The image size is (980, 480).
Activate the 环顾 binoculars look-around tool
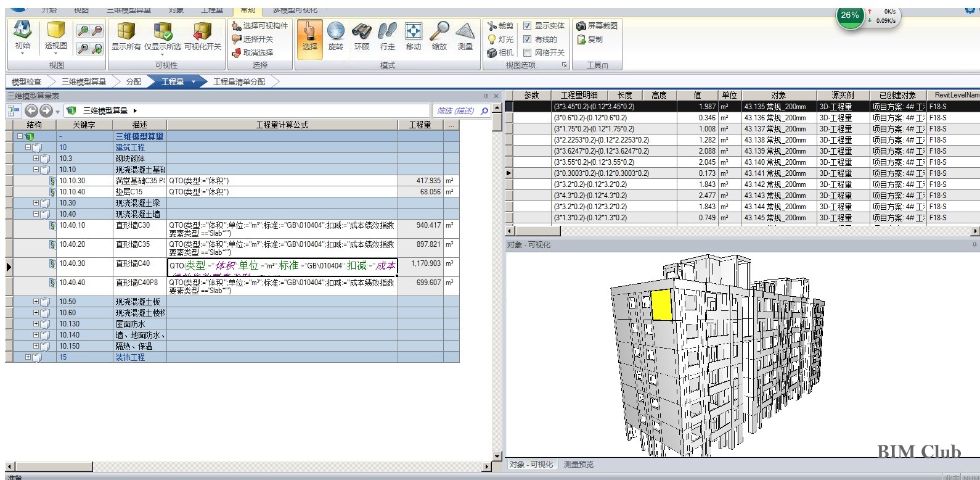click(x=362, y=36)
